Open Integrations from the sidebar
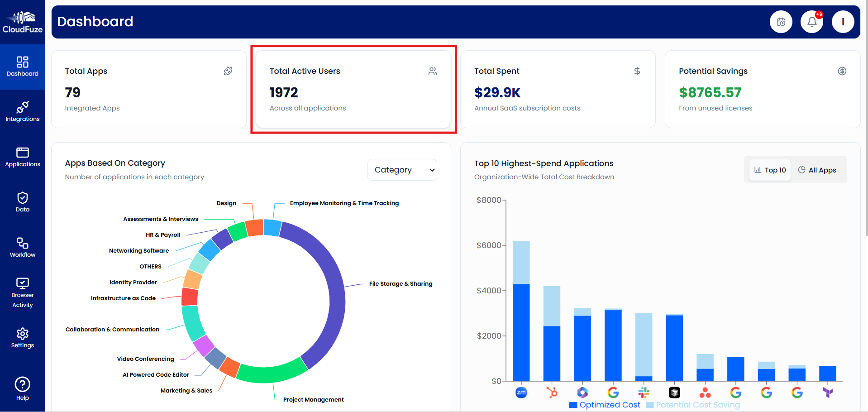The image size is (868, 412). pos(22,112)
